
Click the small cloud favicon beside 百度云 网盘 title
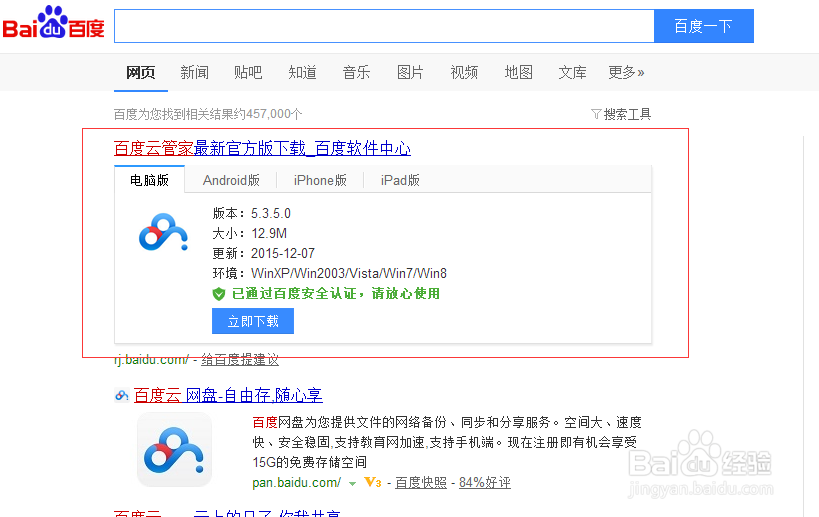pos(121,395)
